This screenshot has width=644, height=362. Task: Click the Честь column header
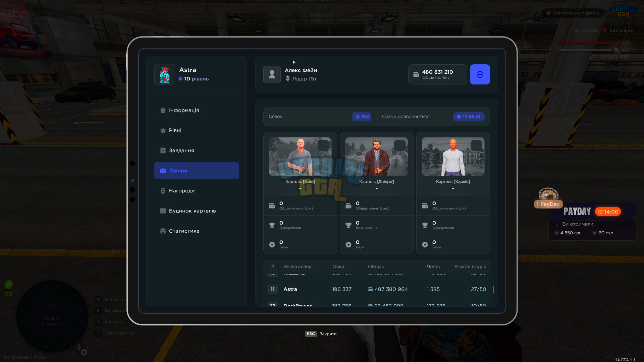(433, 267)
